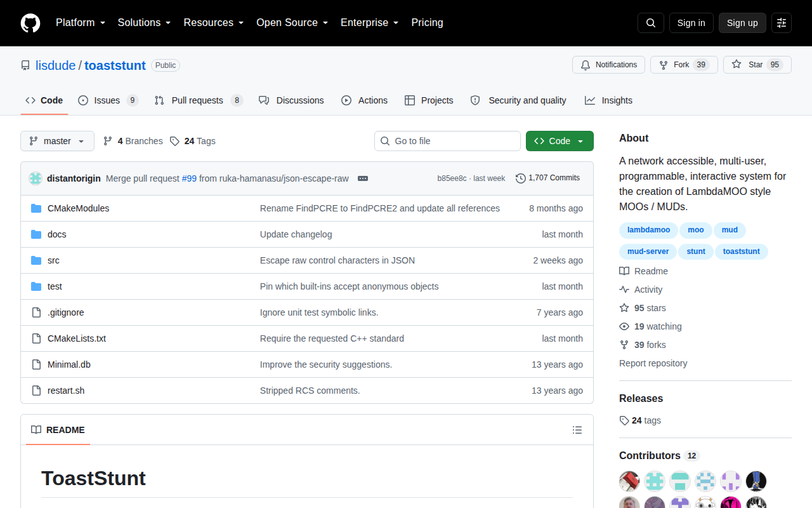
Task: Open the Security and quality tab
Action: (x=518, y=100)
